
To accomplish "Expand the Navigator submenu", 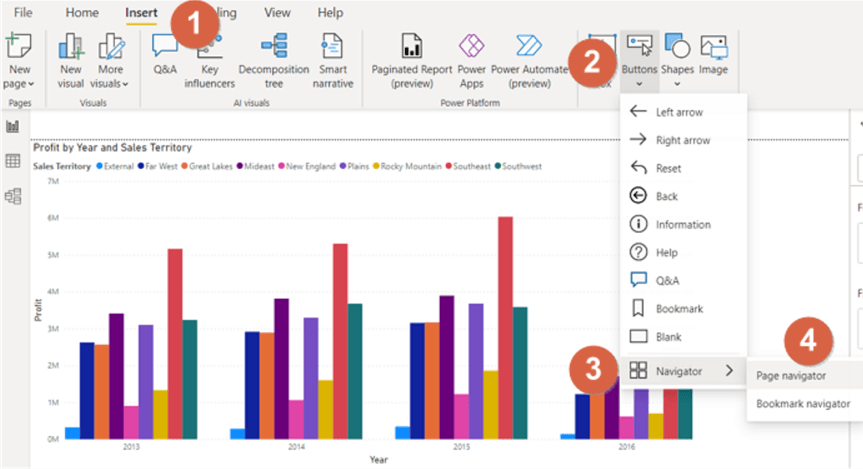I will (x=683, y=371).
